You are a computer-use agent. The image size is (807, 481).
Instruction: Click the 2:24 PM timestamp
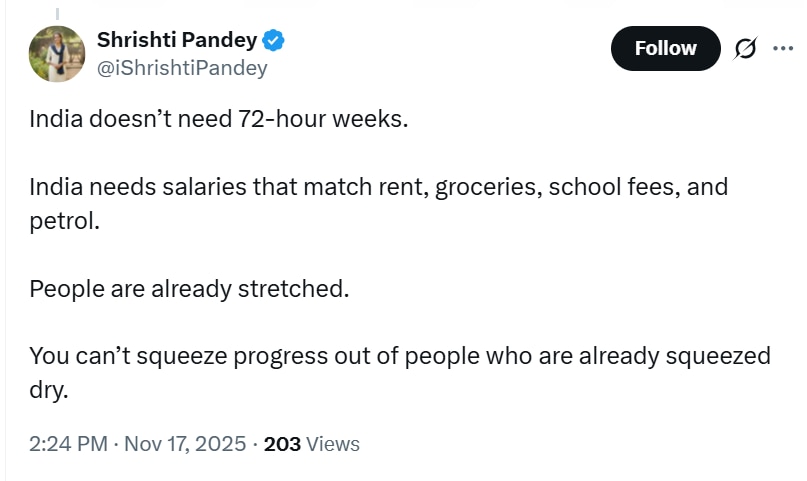(68, 444)
